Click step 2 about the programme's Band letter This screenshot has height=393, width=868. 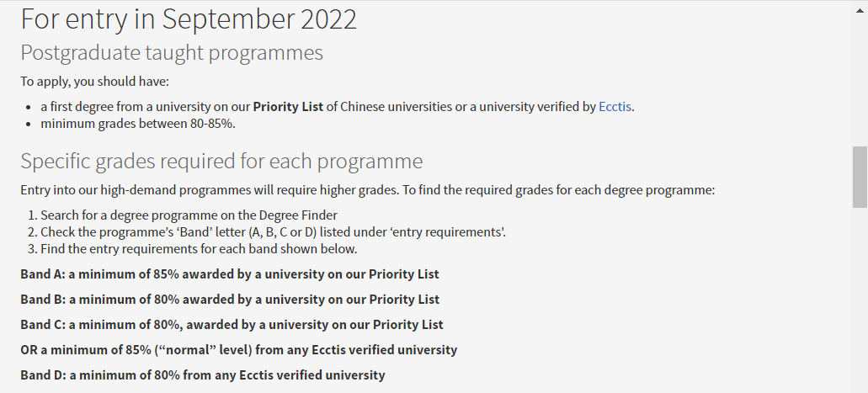click(x=273, y=232)
